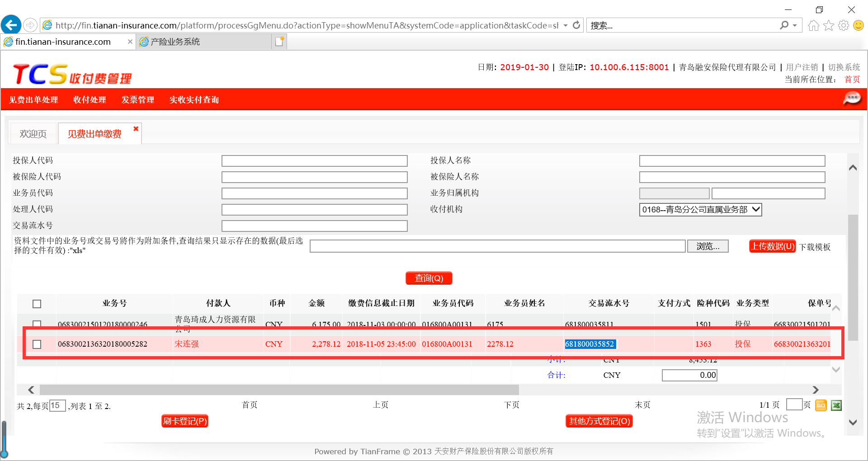Expand the 收付机构 dropdown

(x=755, y=209)
